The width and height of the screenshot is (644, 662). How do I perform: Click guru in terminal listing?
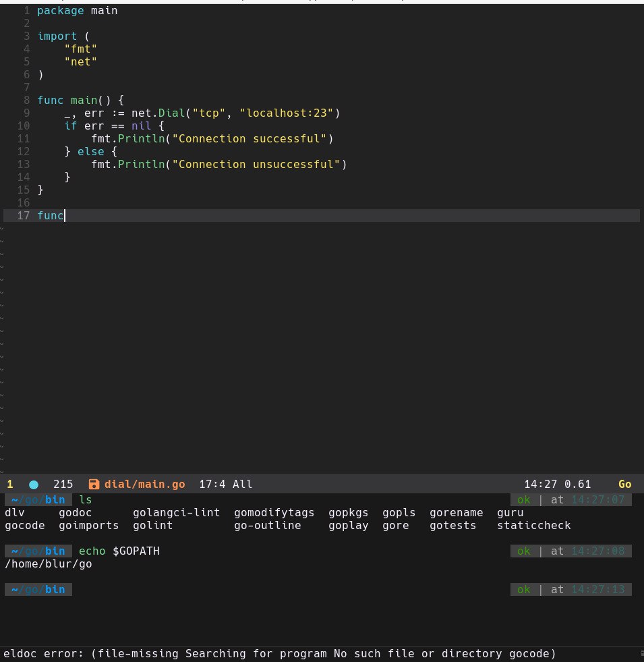pos(510,513)
